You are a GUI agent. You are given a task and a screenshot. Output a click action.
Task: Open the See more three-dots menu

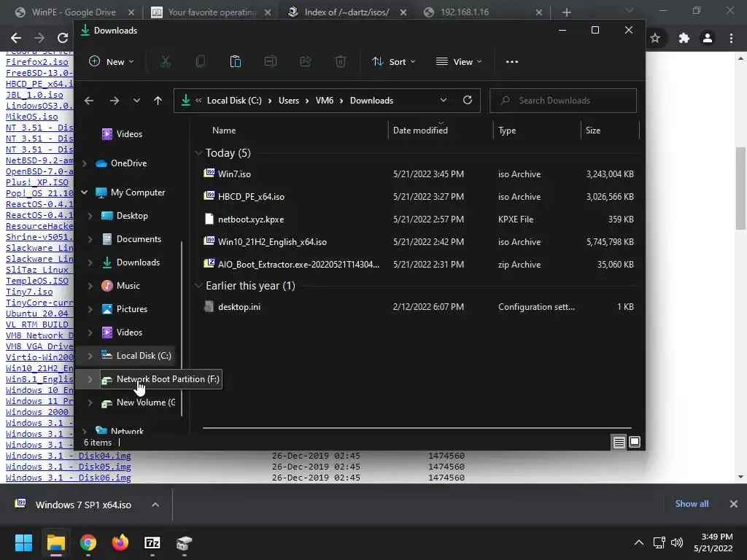coord(512,61)
